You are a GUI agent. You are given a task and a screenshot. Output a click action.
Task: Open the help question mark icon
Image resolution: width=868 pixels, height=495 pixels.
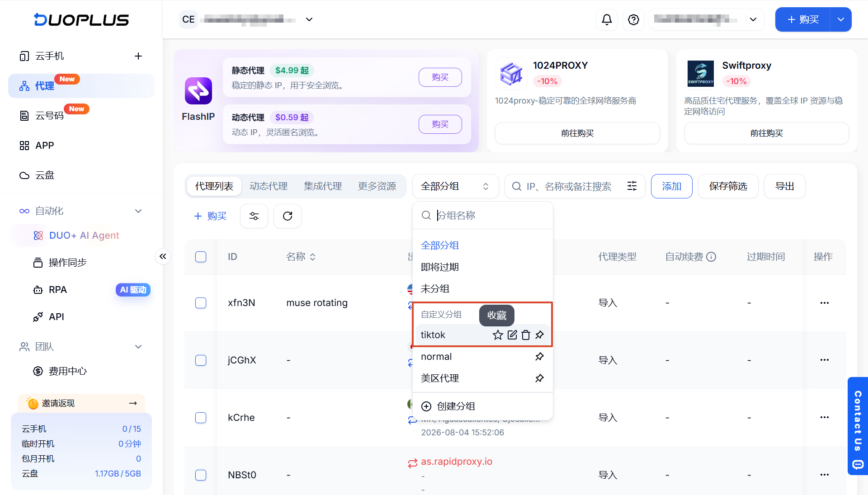(633, 19)
